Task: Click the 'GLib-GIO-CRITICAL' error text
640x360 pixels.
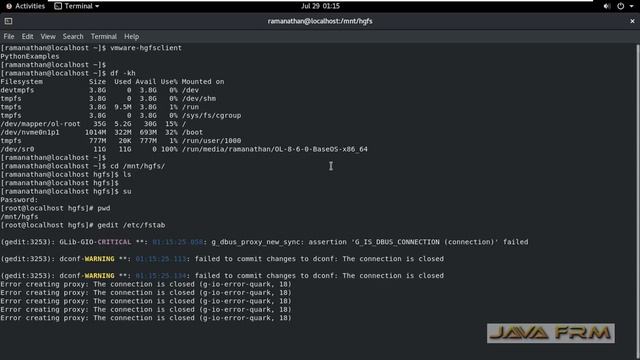Action: (96, 242)
